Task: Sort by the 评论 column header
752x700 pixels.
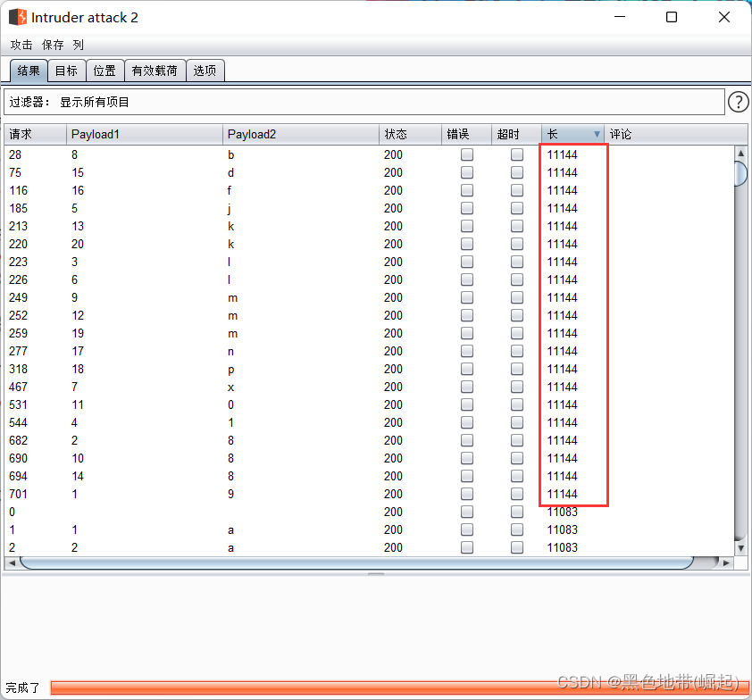Action: pos(675,134)
